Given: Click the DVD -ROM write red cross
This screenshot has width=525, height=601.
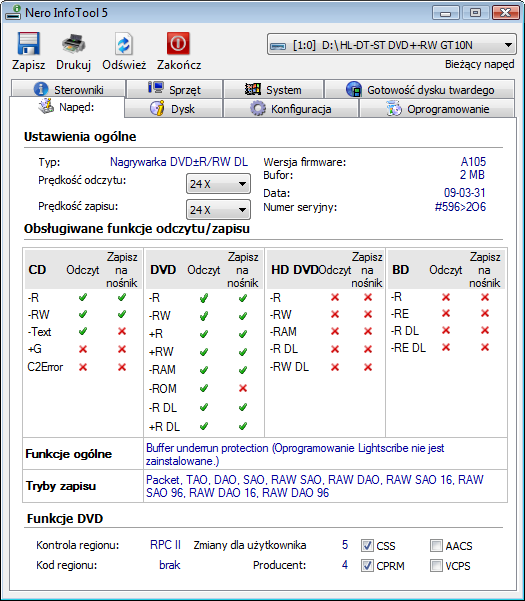Looking at the screenshot, I should (243, 388).
